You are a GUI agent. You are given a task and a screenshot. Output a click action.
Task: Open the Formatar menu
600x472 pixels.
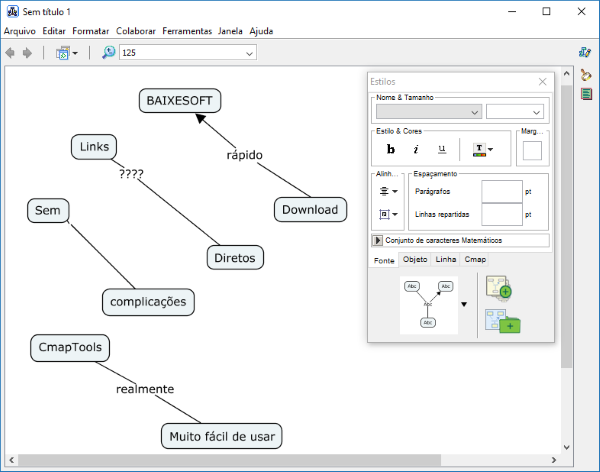click(x=91, y=31)
